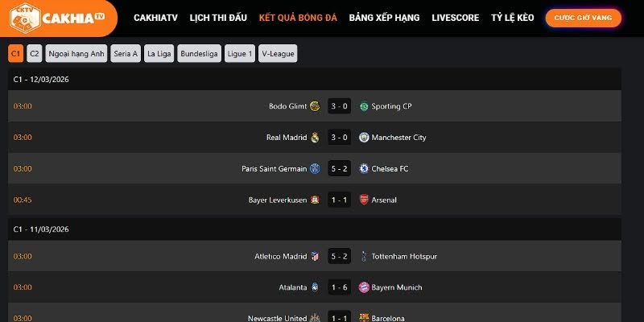The height and width of the screenshot is (322, 644).
Task: Show La Liga results
Action: click(159, 54)
